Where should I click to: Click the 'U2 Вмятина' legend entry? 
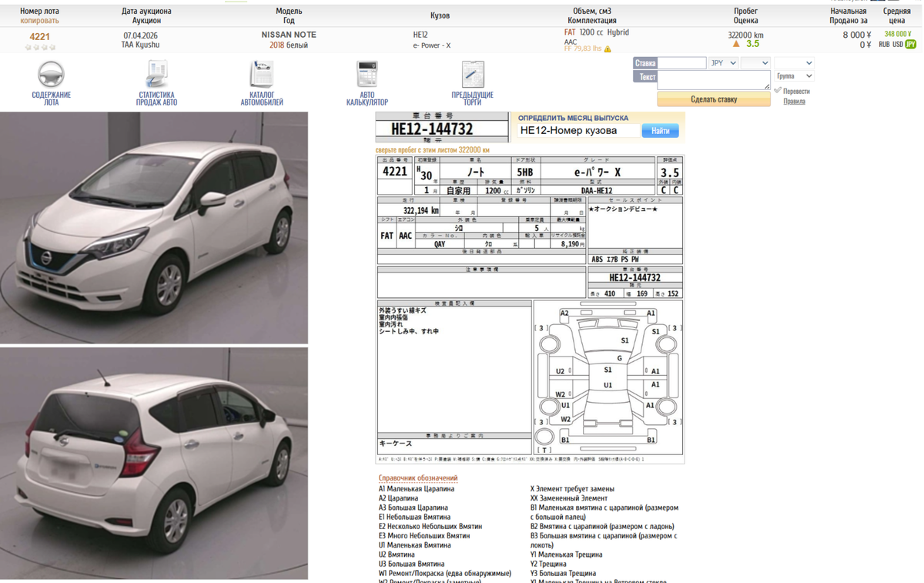[x=397, y=555]
